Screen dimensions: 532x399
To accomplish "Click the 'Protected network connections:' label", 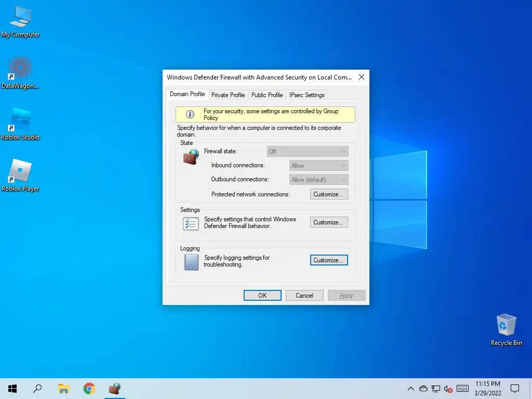I will click(x=250, y=194).
